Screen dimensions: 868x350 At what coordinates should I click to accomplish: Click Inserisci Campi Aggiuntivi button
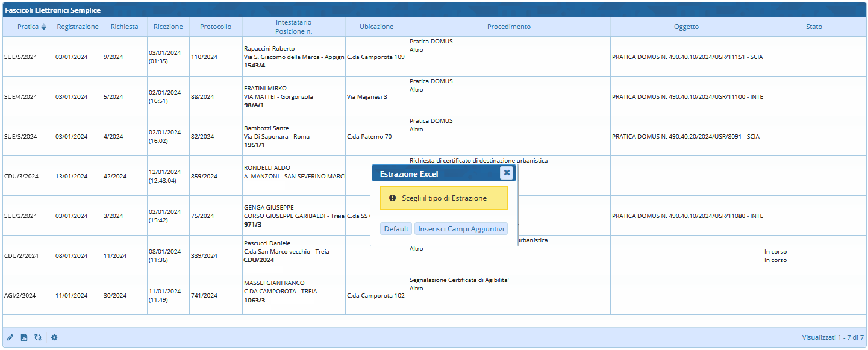click(x=461, y=229)
